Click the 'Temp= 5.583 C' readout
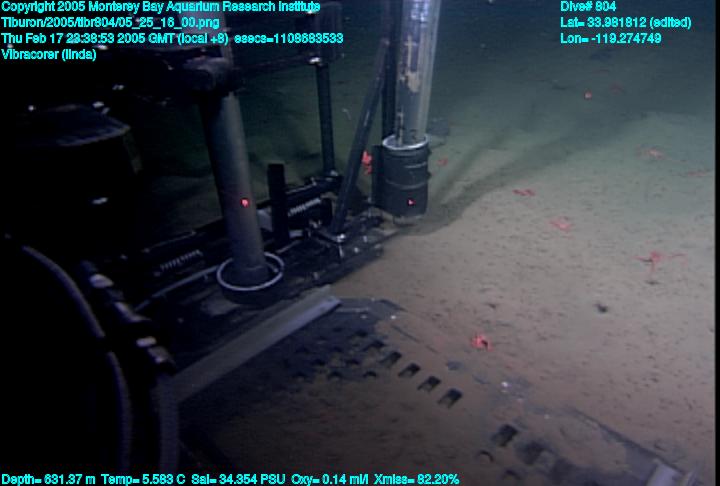720x486 pixels. tap(143, 480)
